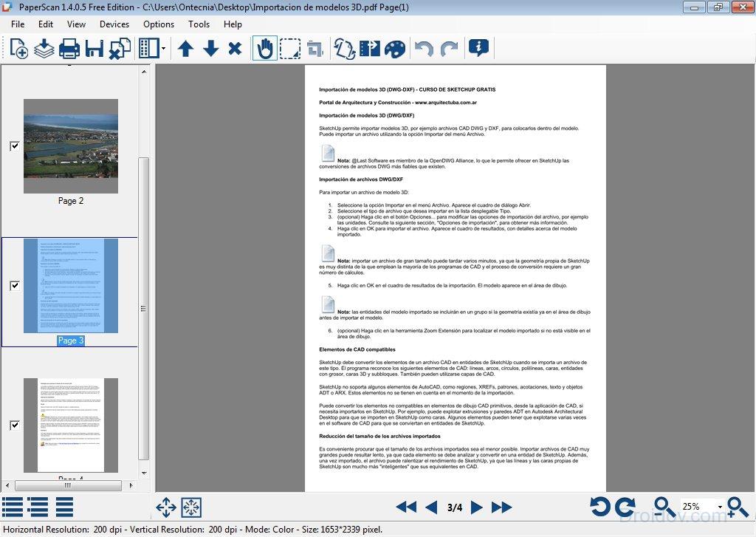Click the horizontal scrollbar left arrow
The width and height of the screenshot is (756, 537).
point(7,485)
